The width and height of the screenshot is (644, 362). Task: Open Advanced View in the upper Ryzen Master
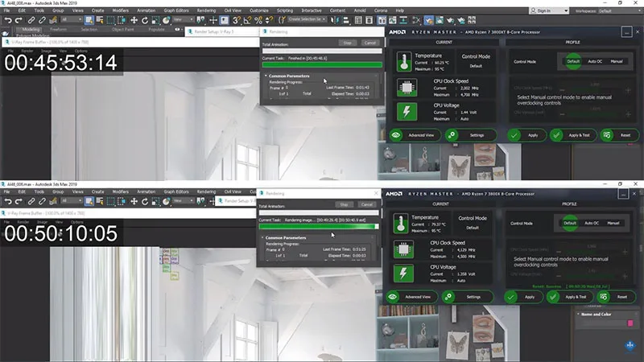pos(415,135)
